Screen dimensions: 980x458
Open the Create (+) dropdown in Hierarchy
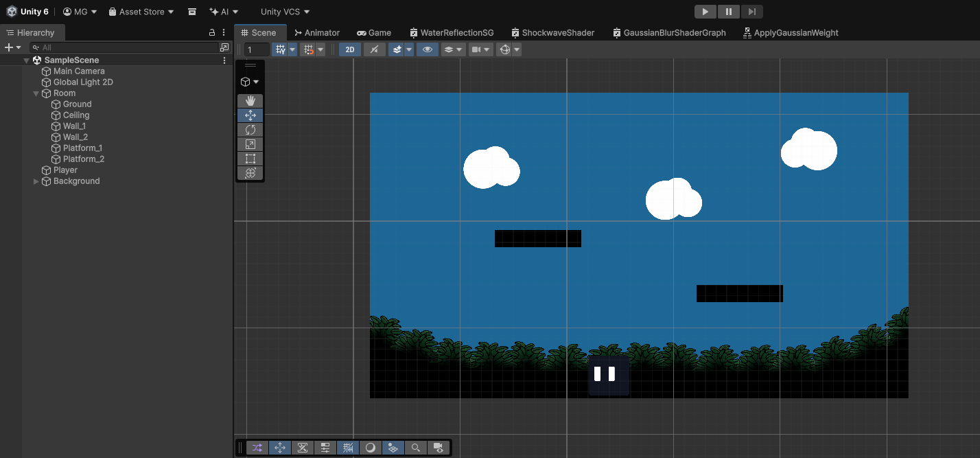pyautogui.click(x=12, y=47)
